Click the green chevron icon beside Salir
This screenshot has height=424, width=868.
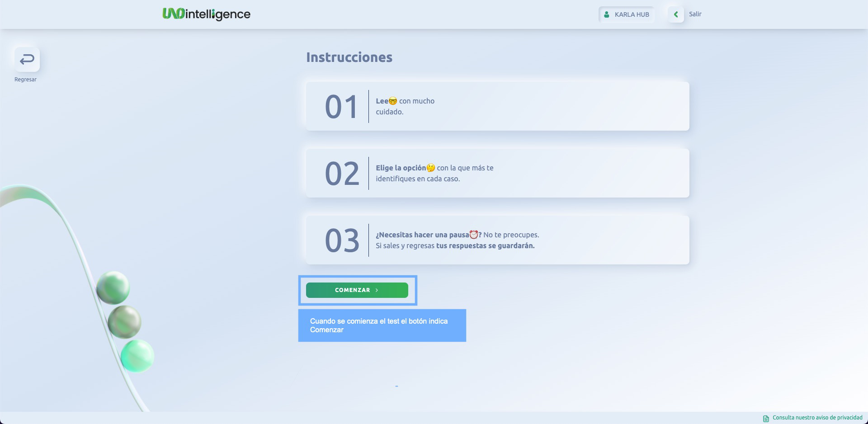click(x=675, y=14)
